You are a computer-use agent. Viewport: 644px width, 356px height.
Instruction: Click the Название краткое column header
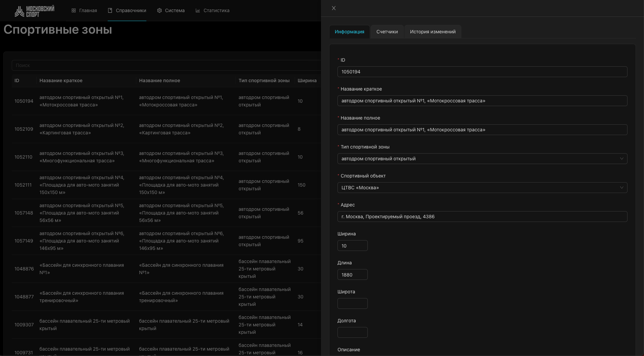61,80
